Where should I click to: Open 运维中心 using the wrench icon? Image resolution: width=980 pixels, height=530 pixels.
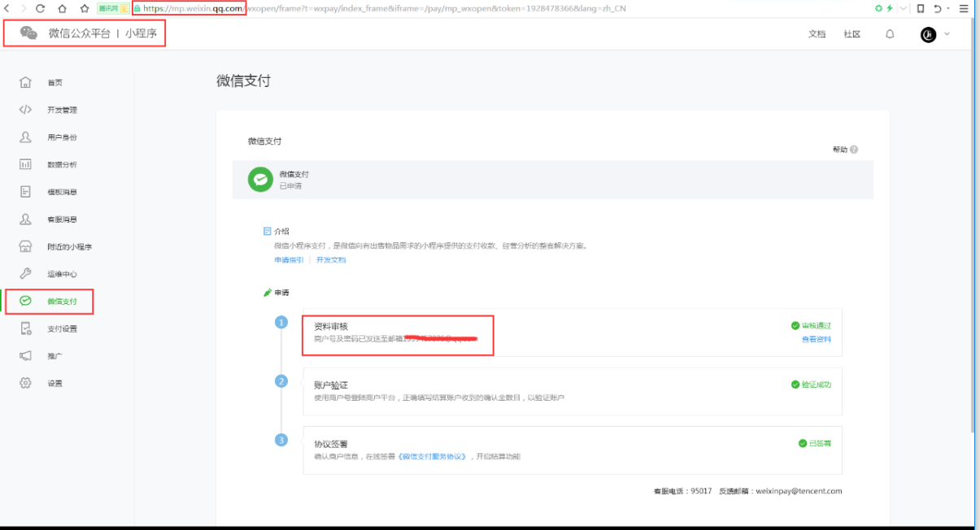[25, 274]
